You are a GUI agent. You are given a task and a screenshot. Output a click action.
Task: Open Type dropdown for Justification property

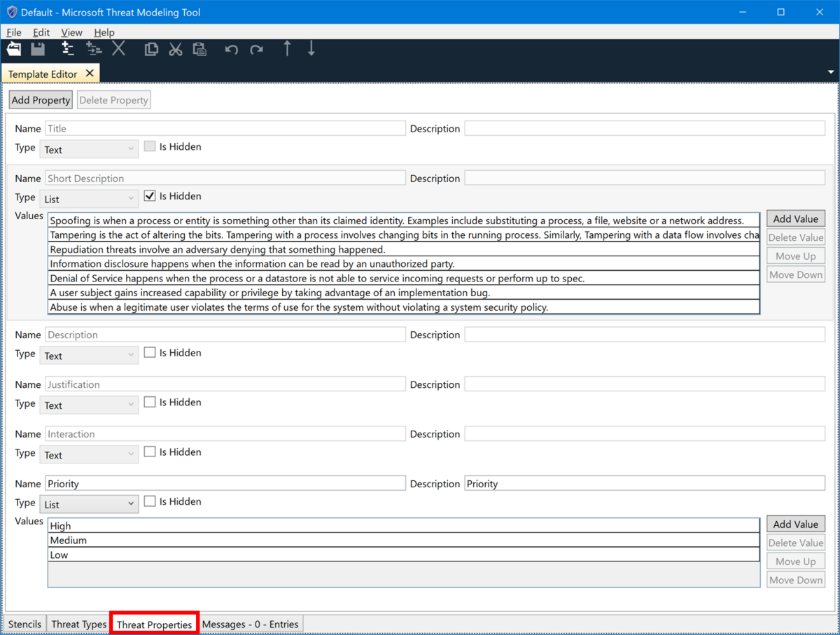tap(89, 405)
